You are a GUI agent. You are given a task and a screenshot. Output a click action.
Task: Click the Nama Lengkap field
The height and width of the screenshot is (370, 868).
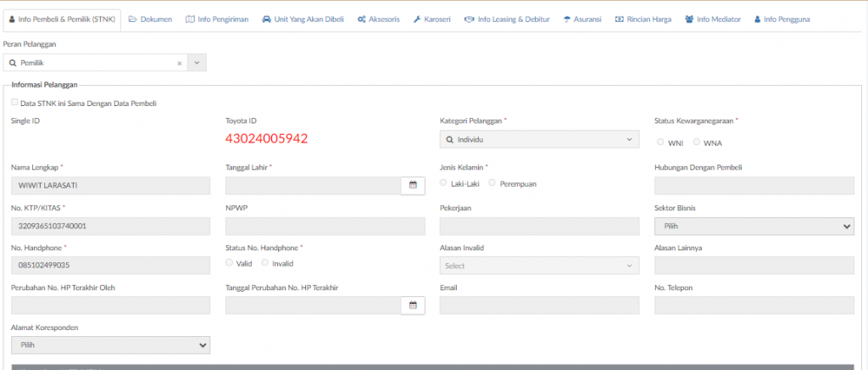pos(111,186)
